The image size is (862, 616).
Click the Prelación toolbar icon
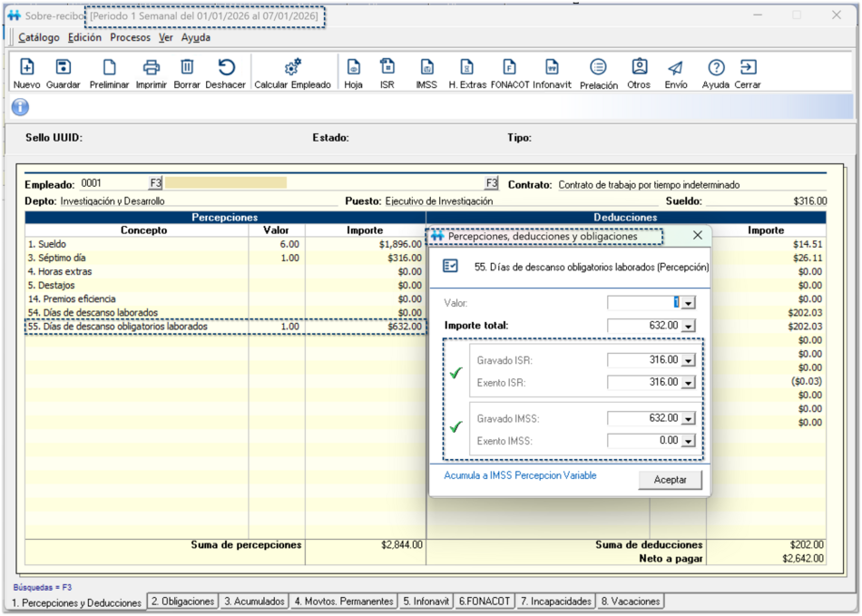pyautogui.click(x=598, y=68)
